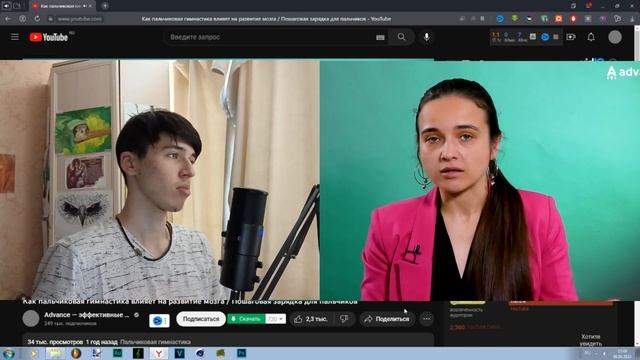Click the blue extension badge next to channel
This screenshot has width=640, height=360.
(x=159, y=321)
